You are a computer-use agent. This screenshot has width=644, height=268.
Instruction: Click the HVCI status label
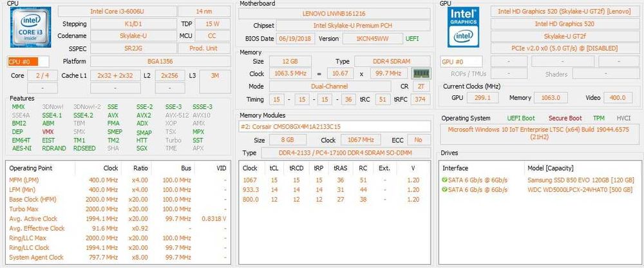(x=623, y=119)
